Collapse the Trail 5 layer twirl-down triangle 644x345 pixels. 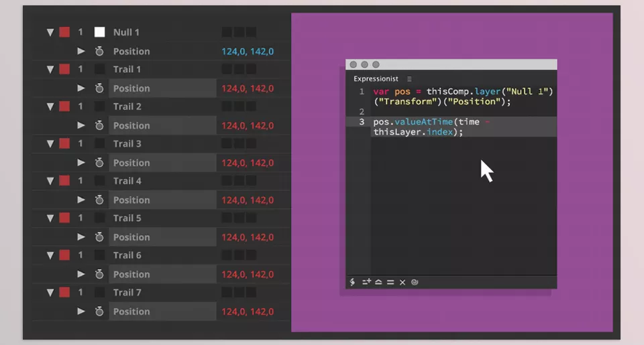tap(50, 218)
